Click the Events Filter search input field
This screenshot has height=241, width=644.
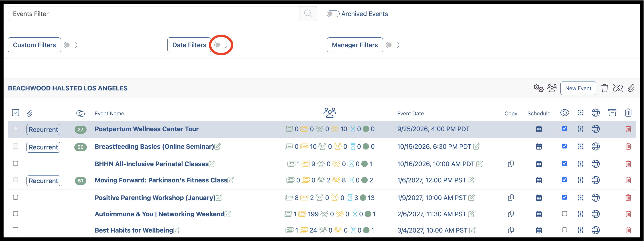(154, 14)
